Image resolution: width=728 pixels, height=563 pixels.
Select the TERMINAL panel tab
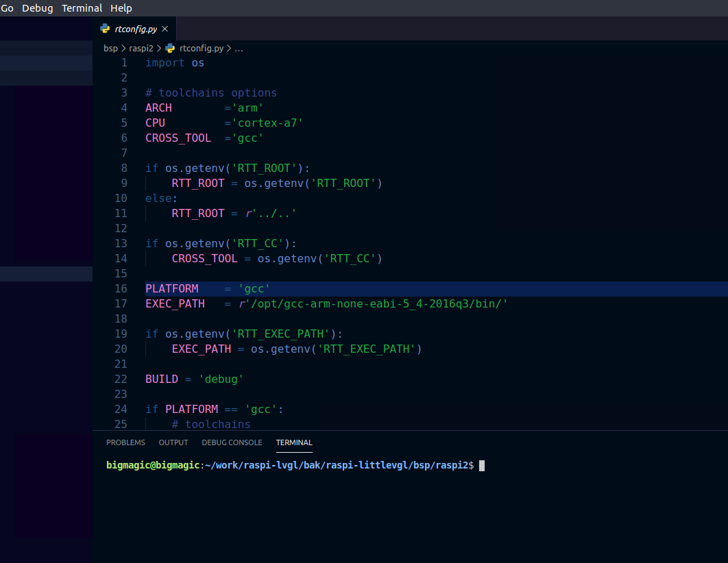point(294,443)
